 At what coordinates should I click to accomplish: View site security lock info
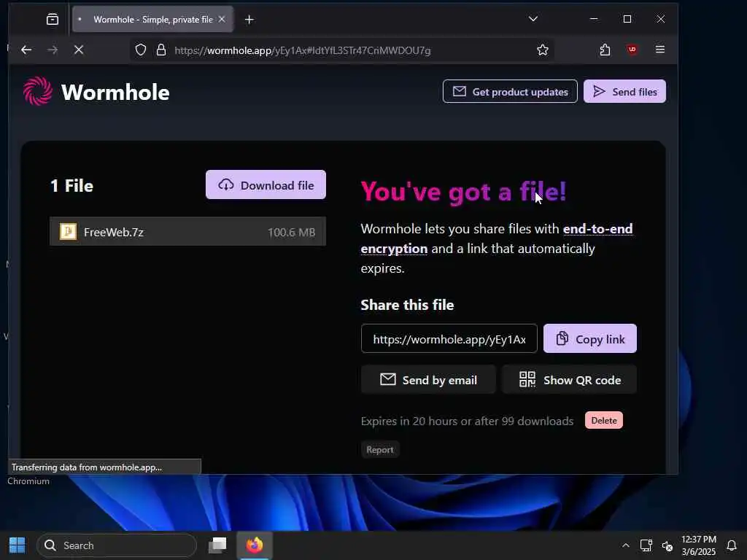pyautogui.click(x=161, y=50)
